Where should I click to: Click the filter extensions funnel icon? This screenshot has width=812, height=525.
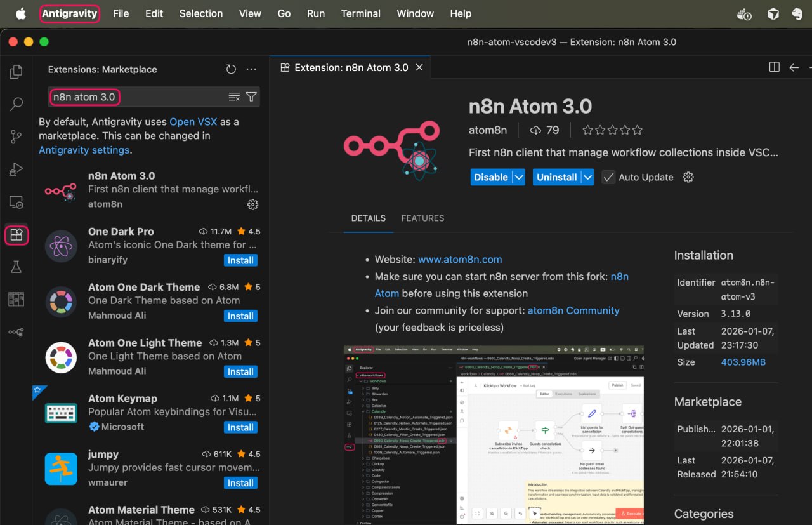click(x=251, y=96)
